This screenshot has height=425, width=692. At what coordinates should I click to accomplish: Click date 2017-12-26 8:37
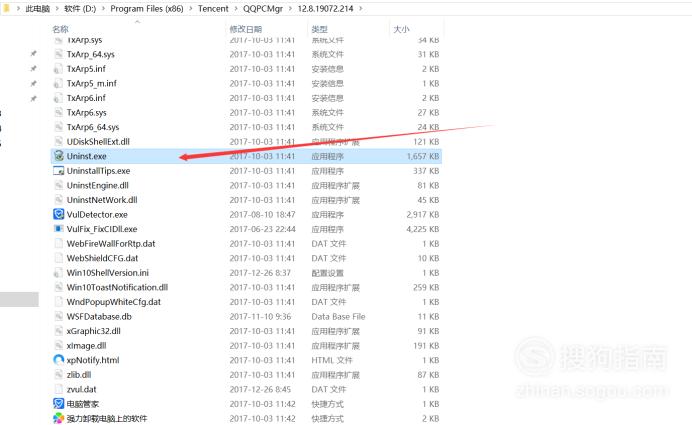pos(260,273)
